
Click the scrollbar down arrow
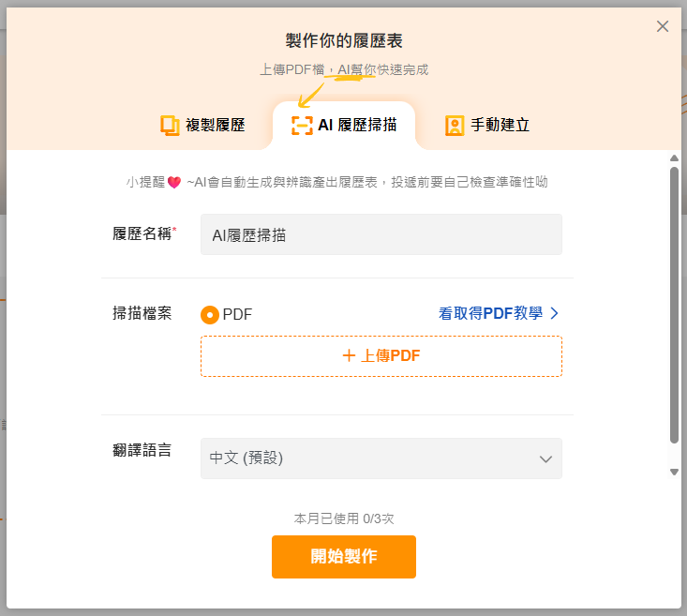(x=674, y=472)
